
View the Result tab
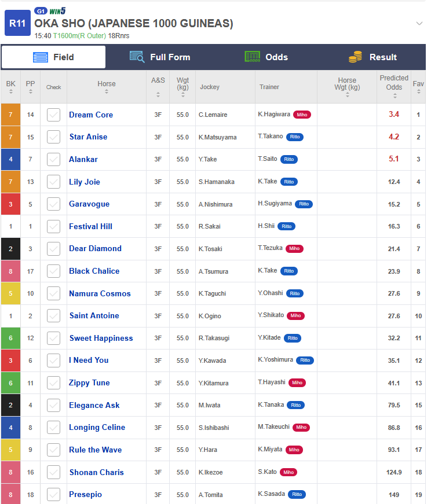(x=372, y=57)
